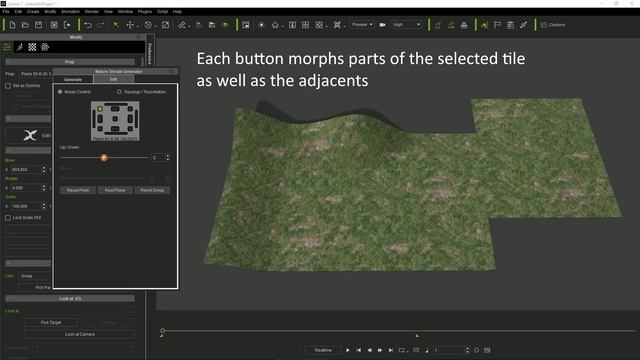Open the Link Group dropdown
640x360 pixels.
pos(35,276)
